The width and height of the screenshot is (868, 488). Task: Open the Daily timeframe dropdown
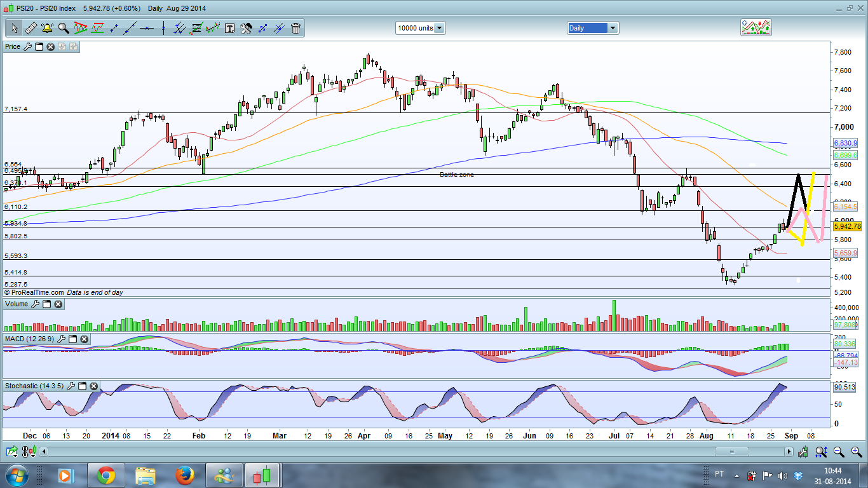tap(593, 28)
